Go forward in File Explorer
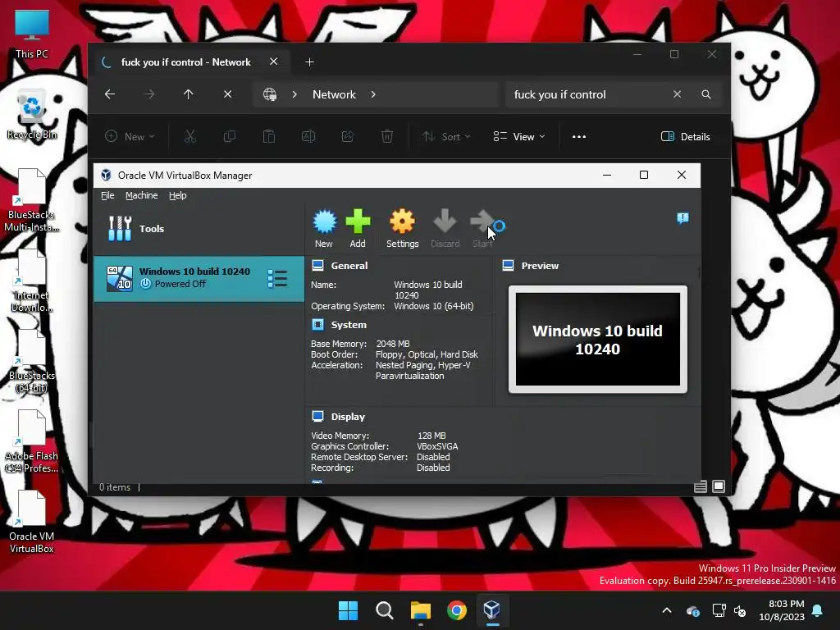 tap(149, 94)
